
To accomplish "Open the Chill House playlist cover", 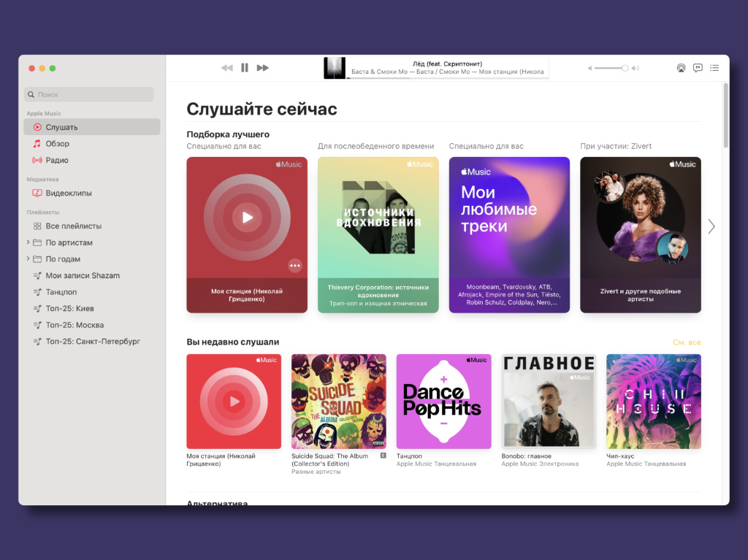I will click(654, 401).
